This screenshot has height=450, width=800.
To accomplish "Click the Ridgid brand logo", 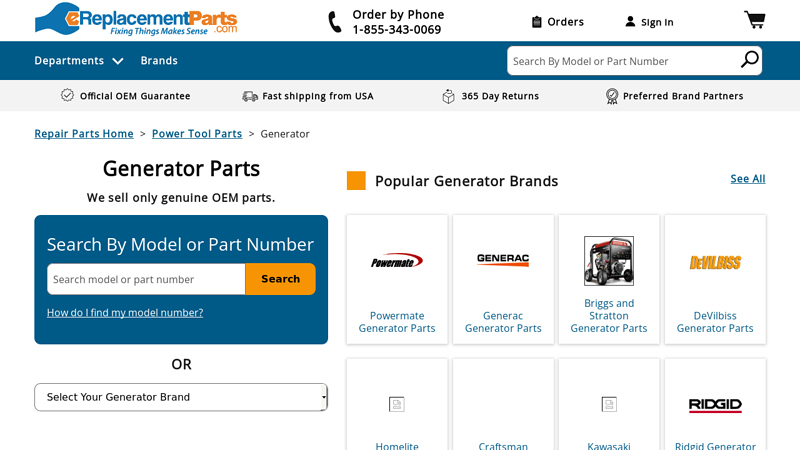I will (715, 405).
